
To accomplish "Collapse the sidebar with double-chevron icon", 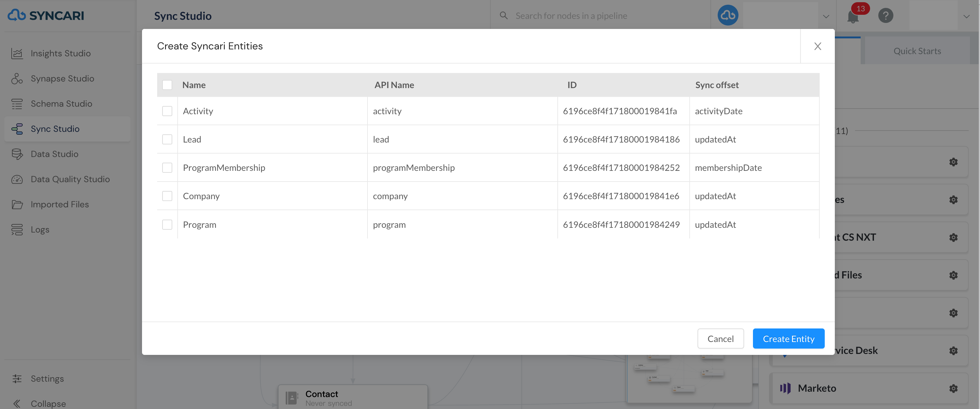I will pos(17,404).
